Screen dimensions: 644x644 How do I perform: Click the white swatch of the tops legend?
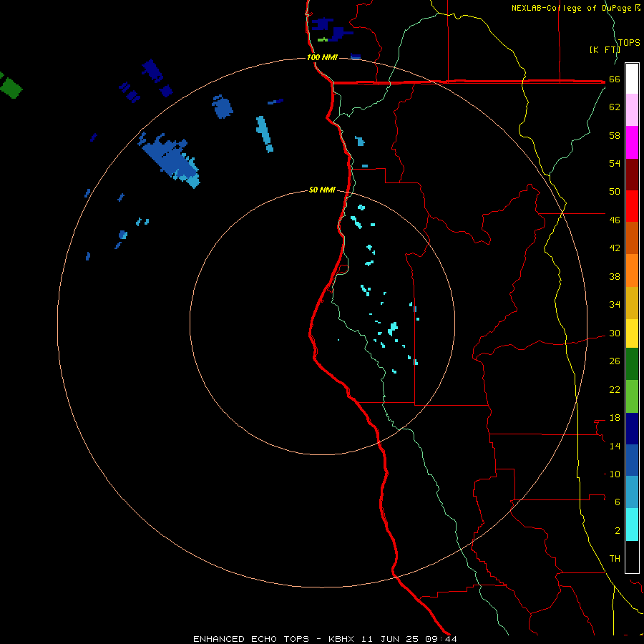tap(632, 79)
